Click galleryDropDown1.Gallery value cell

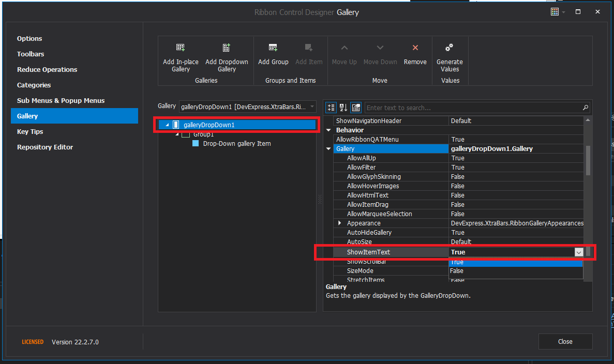coord(516,149)
